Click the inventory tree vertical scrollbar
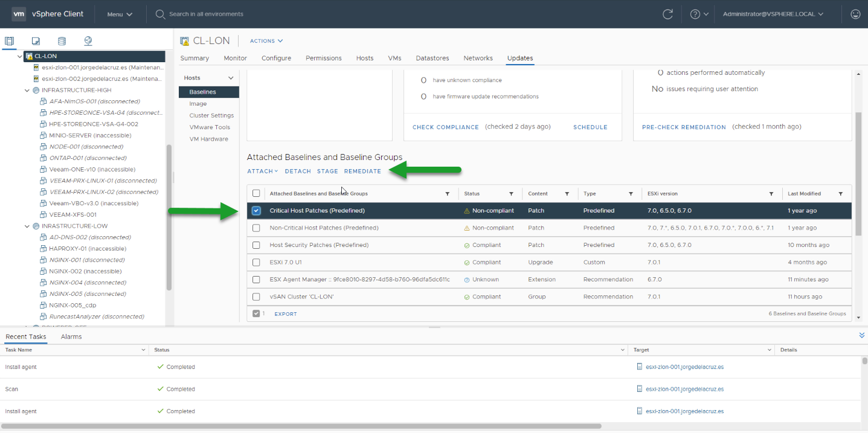This screenshot has height=433, width=868. [x=169, y=217]
